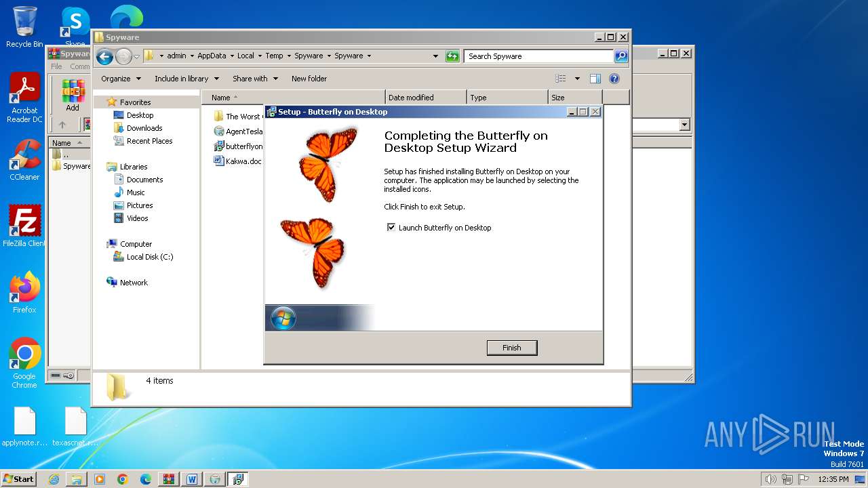Open the recent locations dropdown arrow

point(137,56)
